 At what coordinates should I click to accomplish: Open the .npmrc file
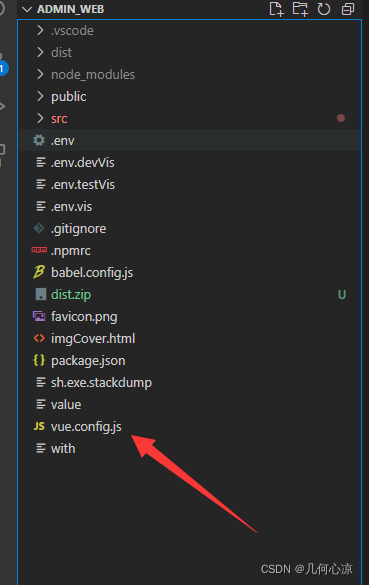(71, 251)
